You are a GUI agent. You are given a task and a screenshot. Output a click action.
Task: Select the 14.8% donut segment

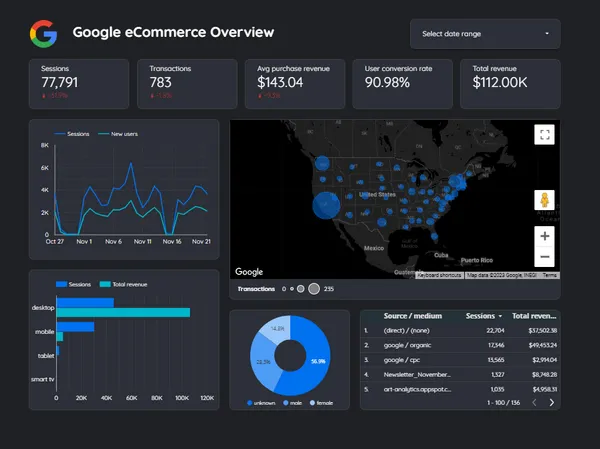[277, 329]
